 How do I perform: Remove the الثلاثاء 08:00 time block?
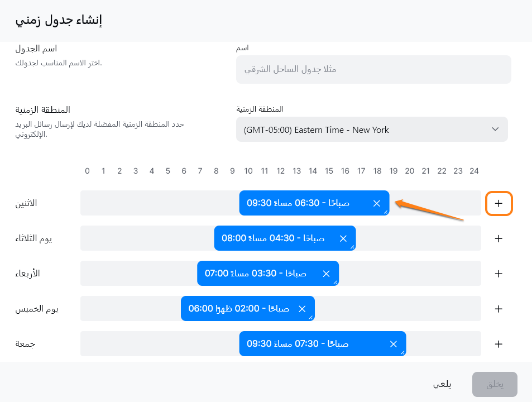343,238
